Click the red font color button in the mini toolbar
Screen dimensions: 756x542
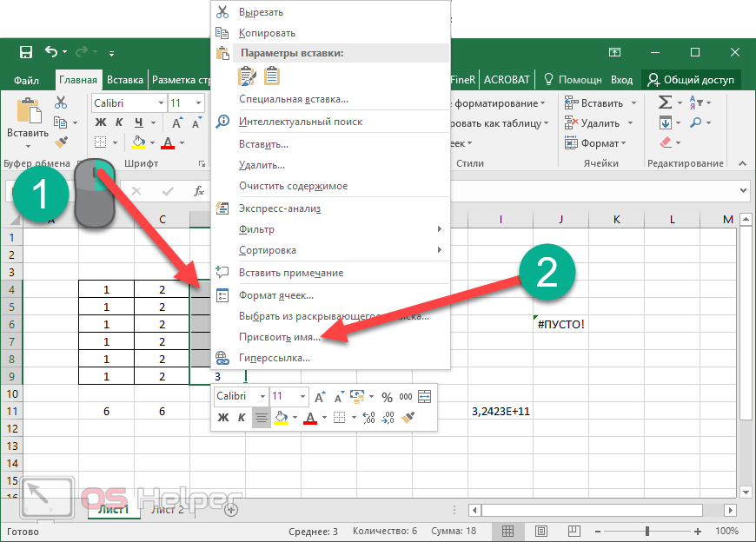[x=311, y=418]
